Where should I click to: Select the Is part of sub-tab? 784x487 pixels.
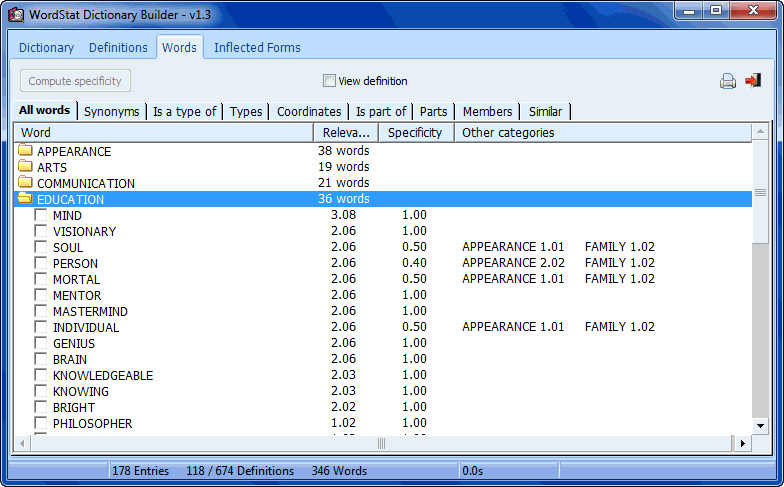(381, 111)
